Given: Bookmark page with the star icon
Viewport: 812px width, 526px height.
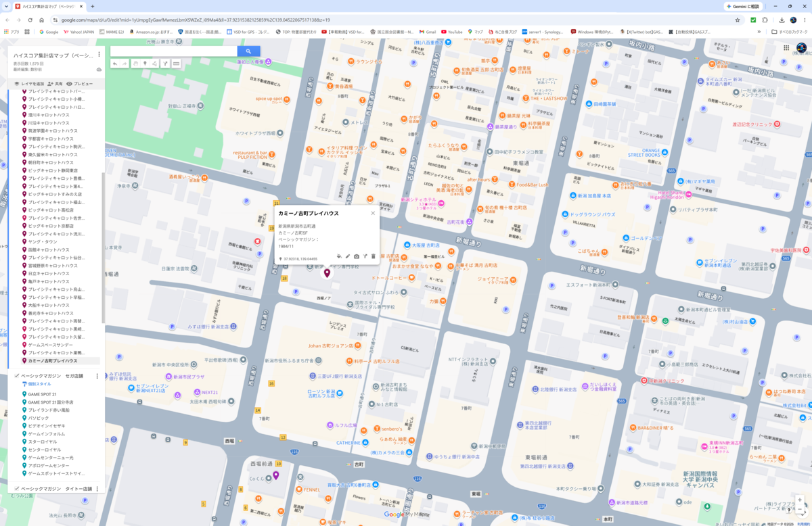Looking at the screenshot, I should (x=738, y=20).
